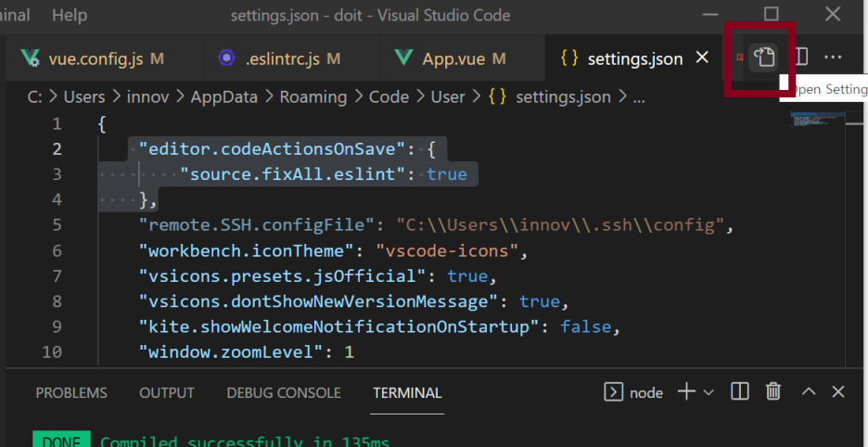Open the PROBLEMS panel tab
The height and width of the screenshot is (447, 868).
pyautogui.click(x=71, y=393)
